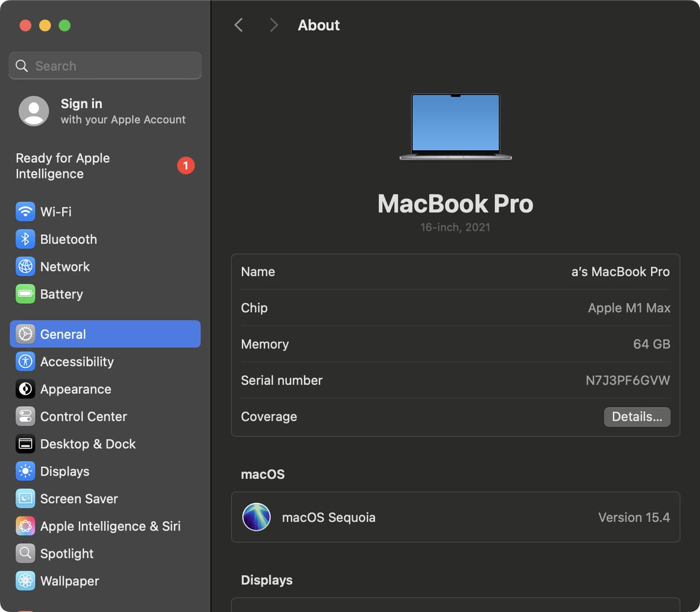Click the Chip row label

point(254,308)
